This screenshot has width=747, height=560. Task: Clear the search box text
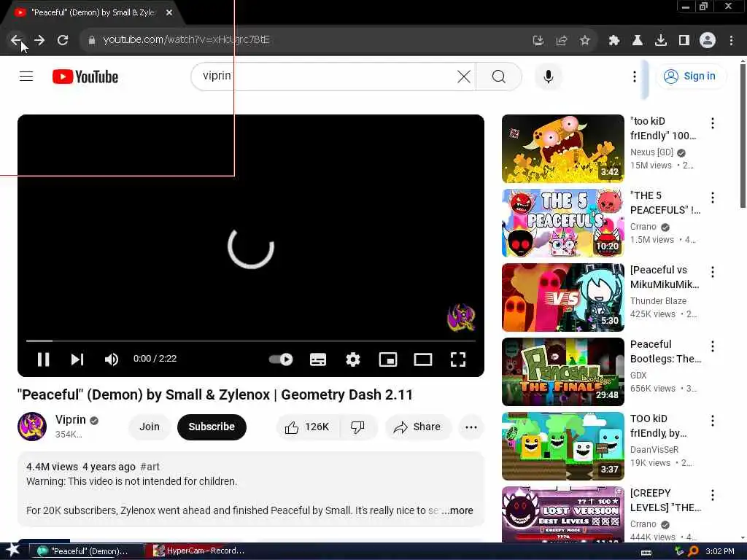click(463, 77)
